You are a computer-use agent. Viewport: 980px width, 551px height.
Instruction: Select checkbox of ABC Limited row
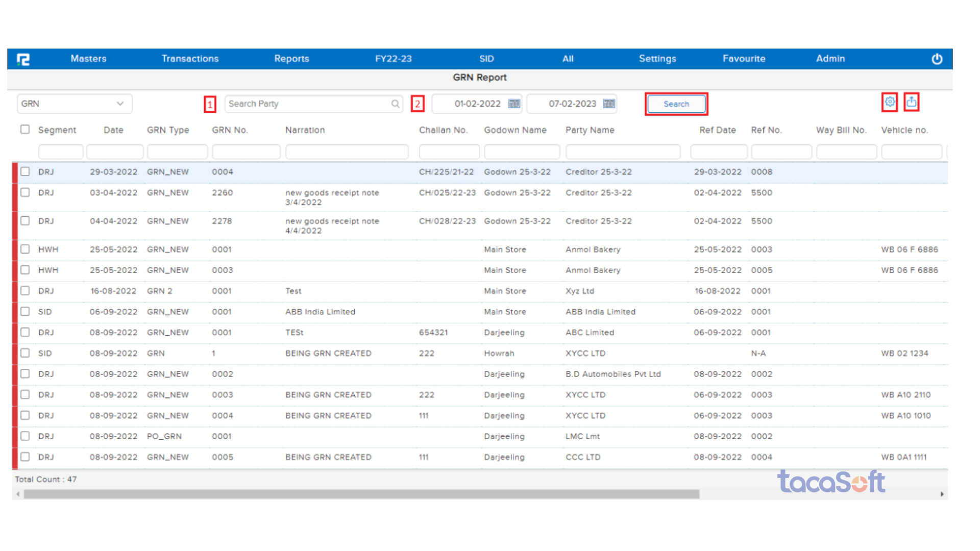pos(24,332)
